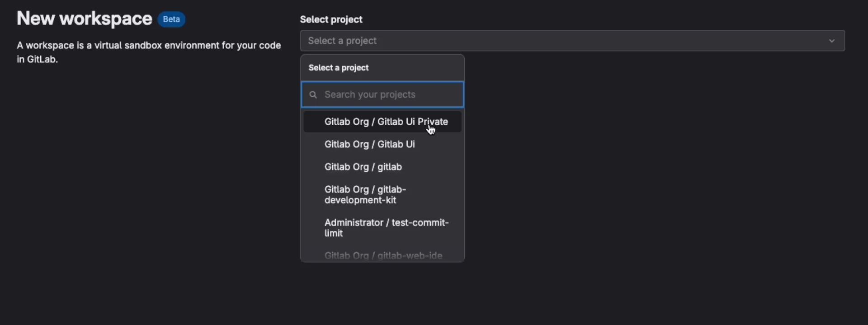Click the Search your projects placeholder text
The width and height of the screenshot is (868, 325).
[x=370, y=94]
